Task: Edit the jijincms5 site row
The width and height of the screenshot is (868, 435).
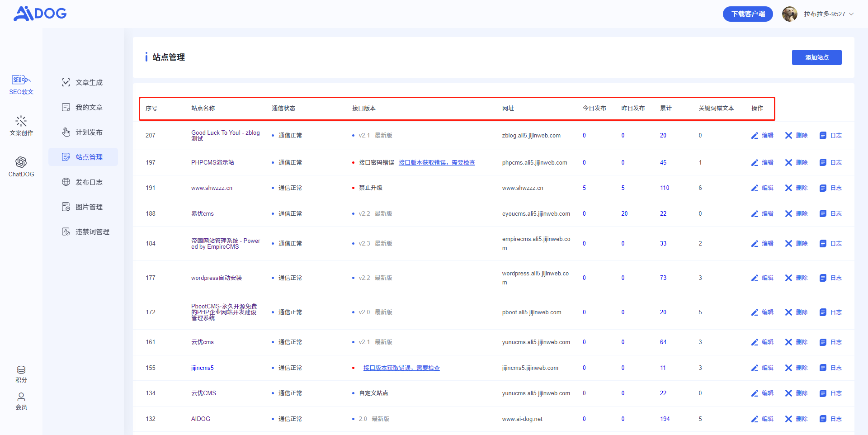Action: click(x=762, y=368)
